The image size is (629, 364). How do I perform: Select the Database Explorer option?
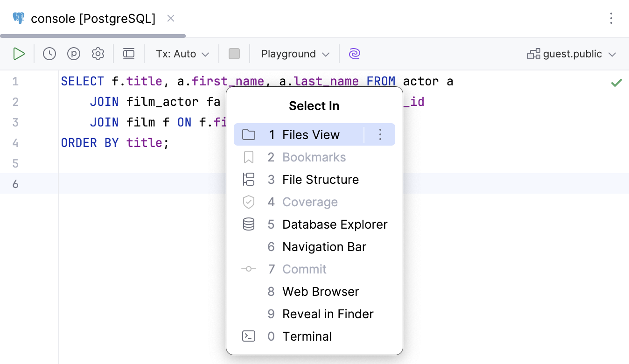point(335,224)
